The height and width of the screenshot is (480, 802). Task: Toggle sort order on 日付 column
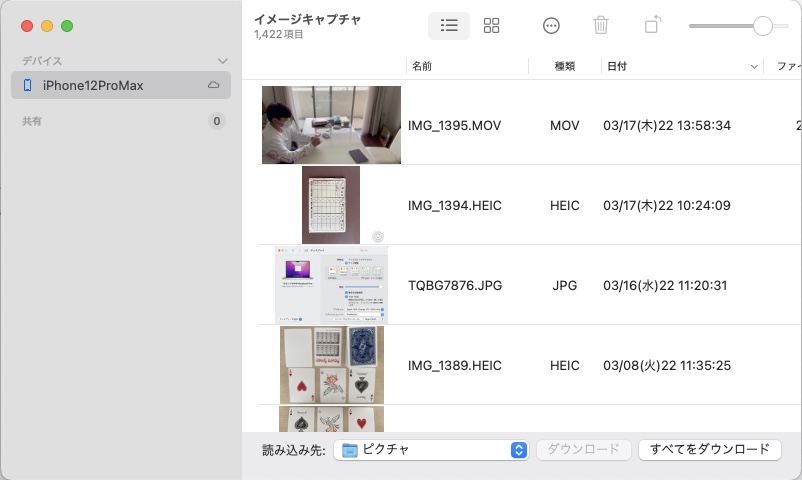pyautogui.click(x=682, y=67)
